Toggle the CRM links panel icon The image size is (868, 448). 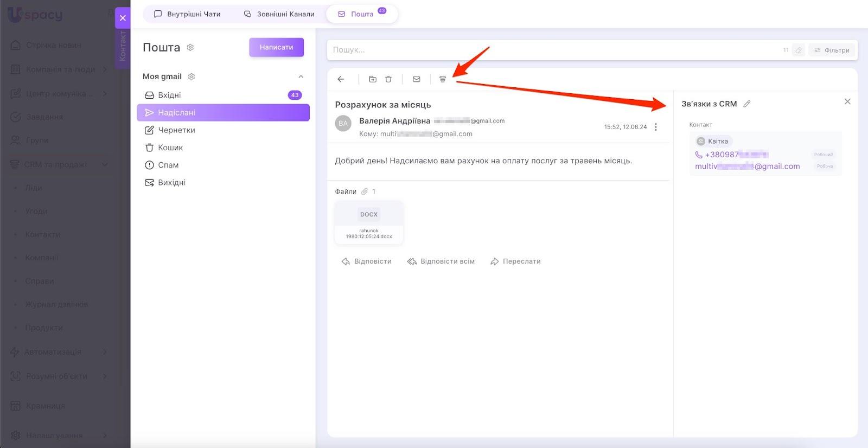(443, 79)
